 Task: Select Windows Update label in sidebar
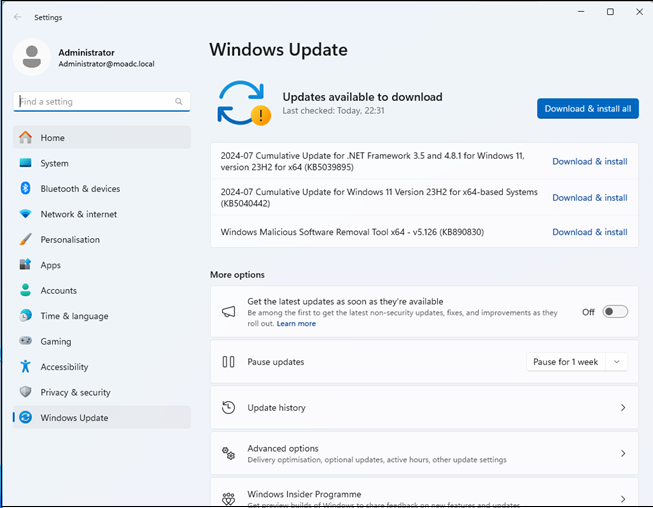74,418
